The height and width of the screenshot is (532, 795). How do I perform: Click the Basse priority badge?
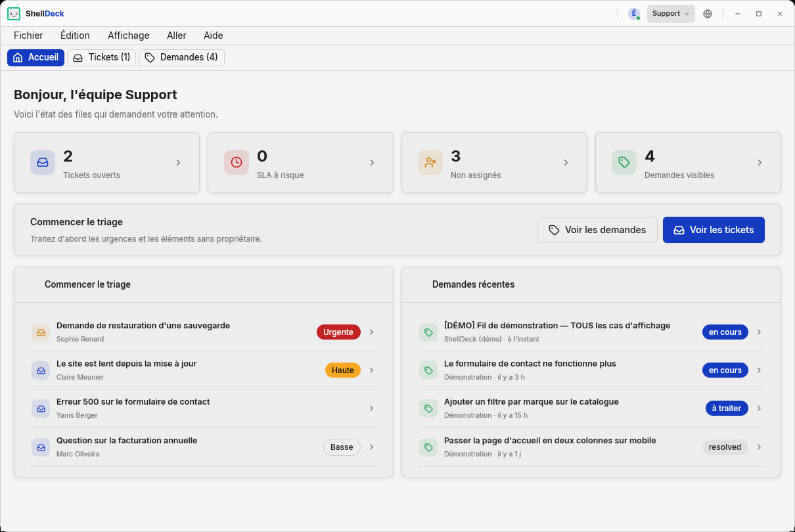tap(342, 447)
